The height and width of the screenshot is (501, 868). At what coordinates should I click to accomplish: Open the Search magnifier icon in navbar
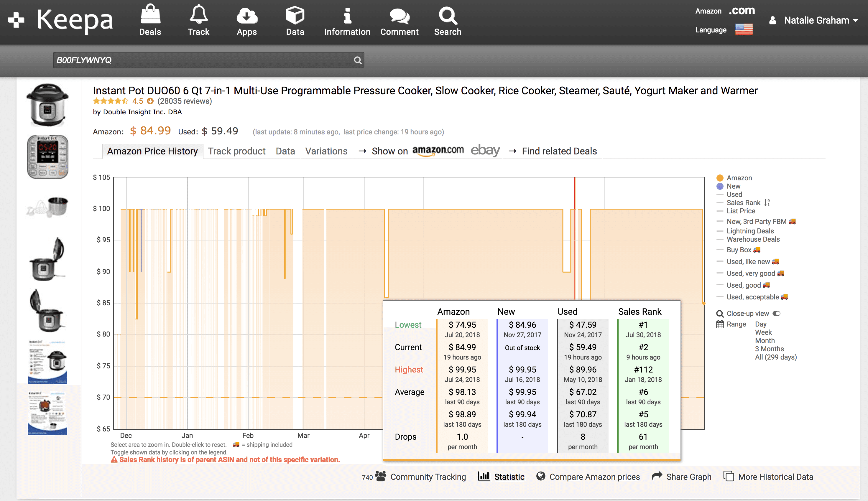pos(448,16)
